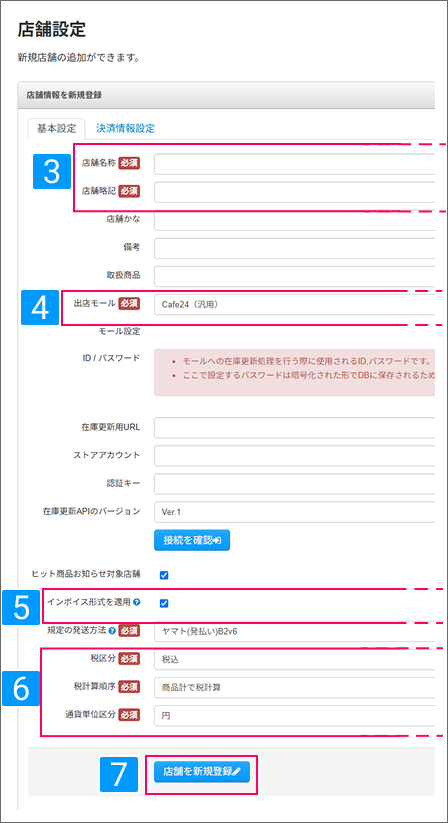Open the 通貨単位区分 dropdown showing 円
The width and height of the screenshot is (448, 823).
[294, 715]
